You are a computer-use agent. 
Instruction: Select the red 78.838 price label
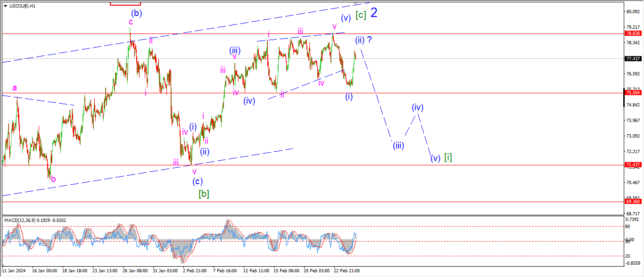[632, 33]
